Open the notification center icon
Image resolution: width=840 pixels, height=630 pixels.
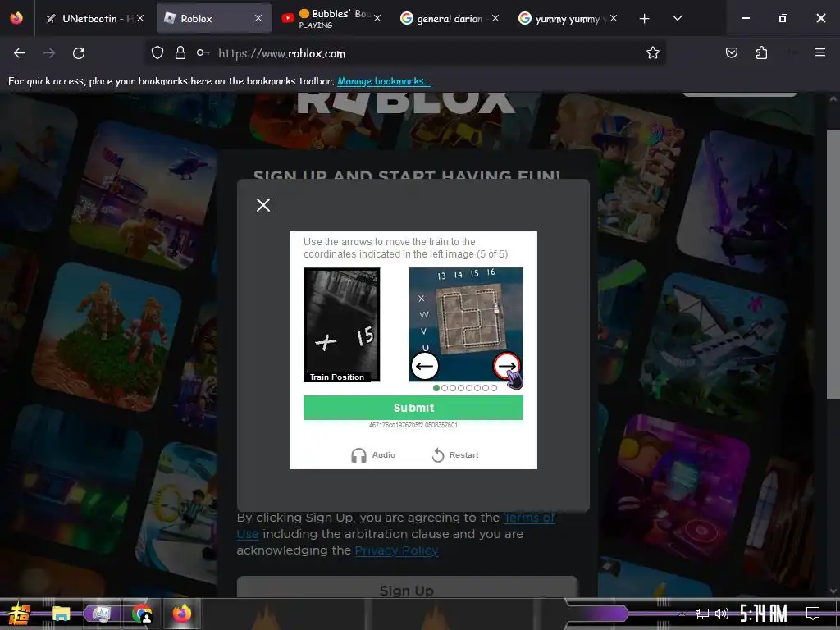tap(813, 613)
